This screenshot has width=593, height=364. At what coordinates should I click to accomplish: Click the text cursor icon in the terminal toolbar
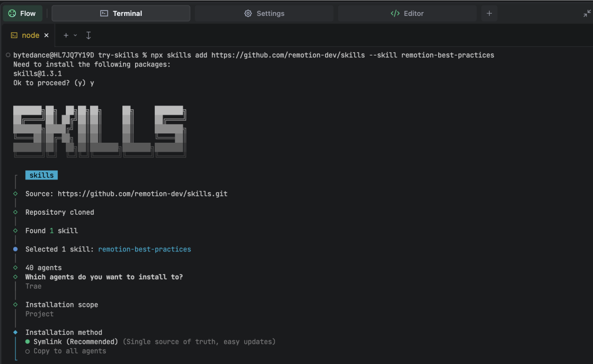[88, 35]
